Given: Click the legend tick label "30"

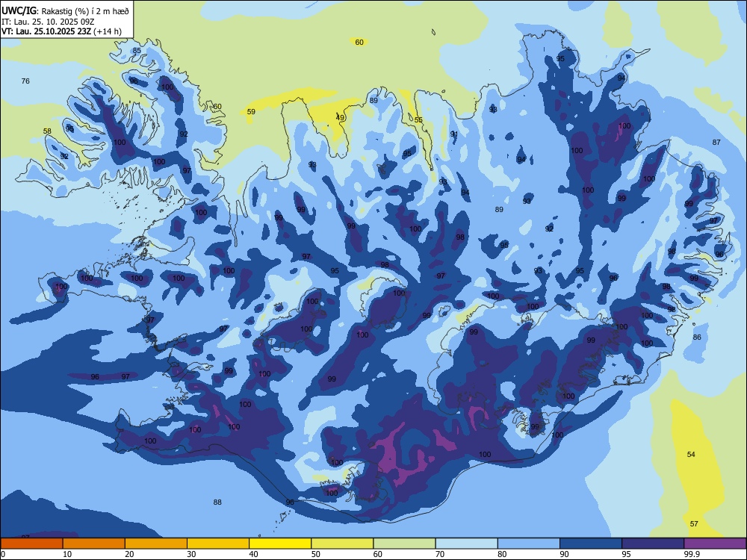Looking at the screenshot, I should coord(191,554).
